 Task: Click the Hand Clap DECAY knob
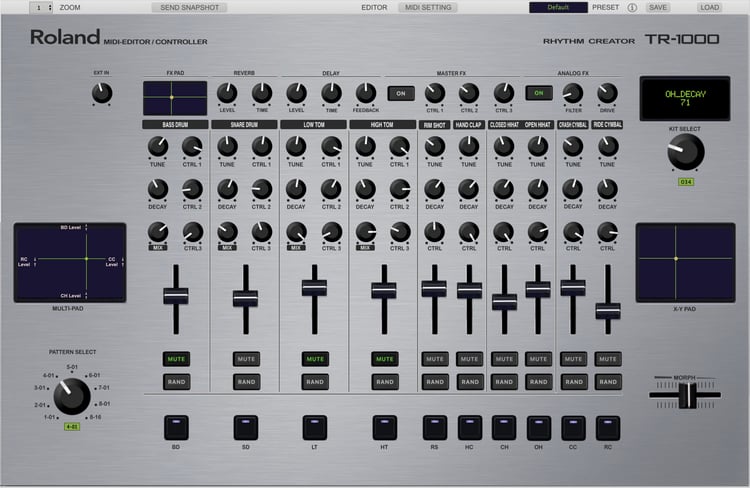[x=469, y=189]
